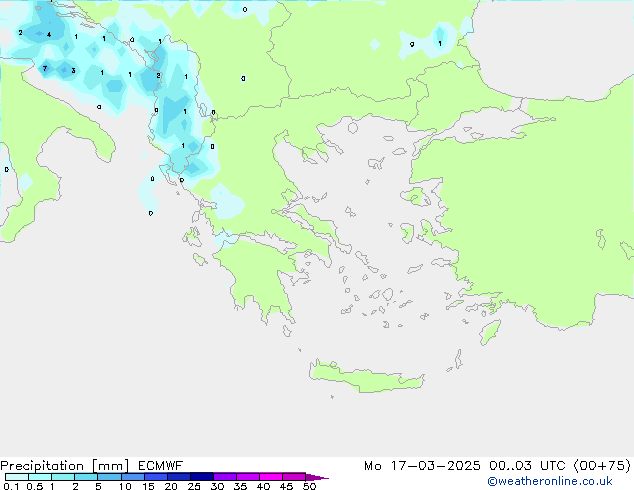The height and width of the screenshot is (490, 634).
Task: Pick the 45–50 mm legend swatch
Action: [294, 477]
